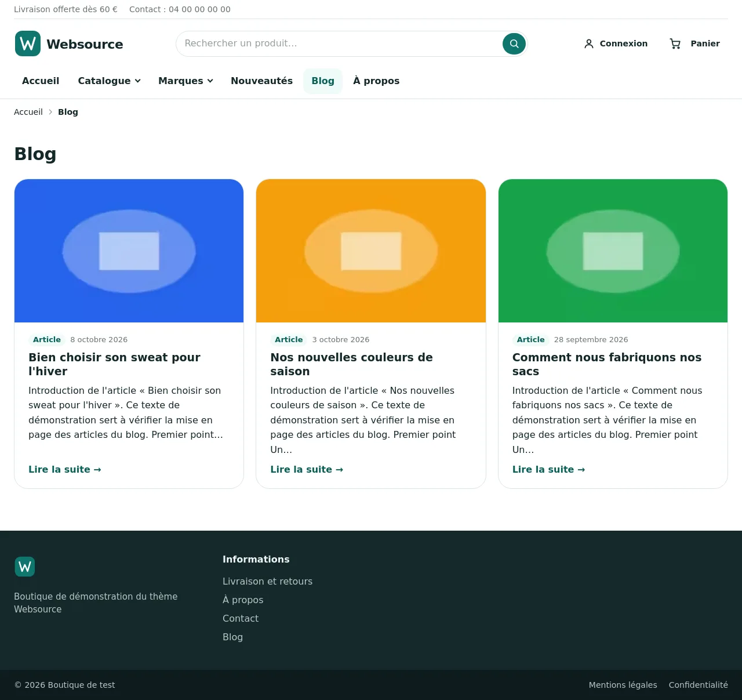
Task: Click the '3 octobre 2026' article date
Action: point(341,340)
